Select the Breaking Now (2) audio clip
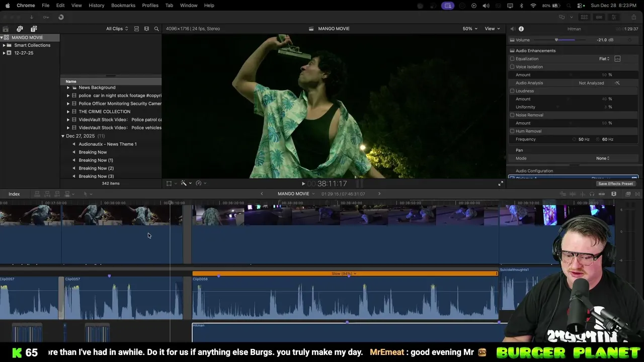The width and height of the screenshot is (644, 362). click(96, 168)
